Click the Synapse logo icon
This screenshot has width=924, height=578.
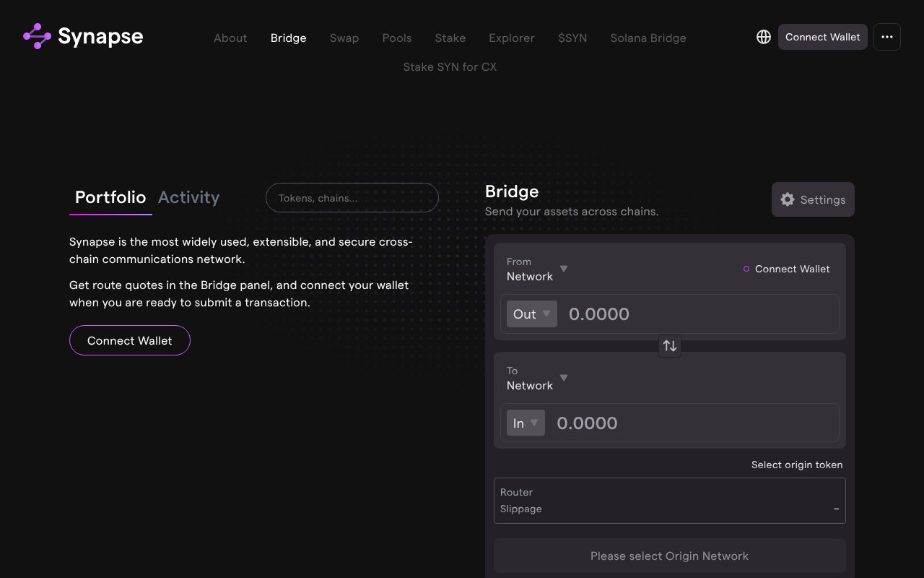click(35, 35)
